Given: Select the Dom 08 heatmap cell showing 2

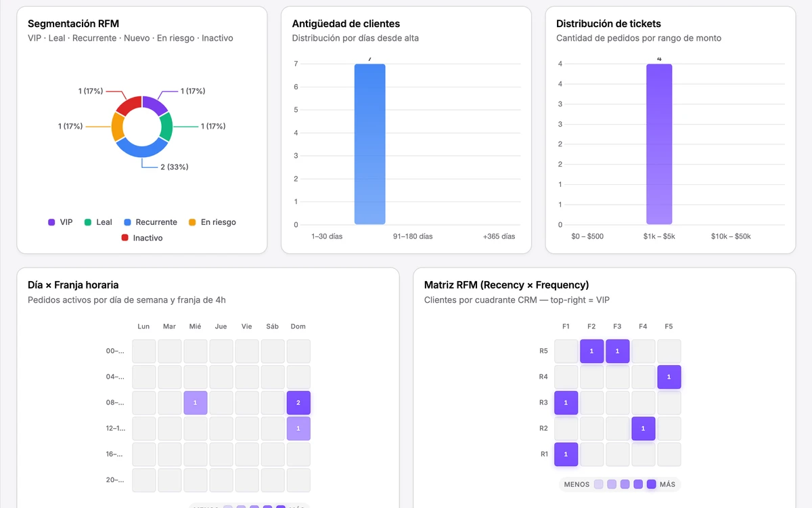Looking at the screenshot, I should point(298,402).
